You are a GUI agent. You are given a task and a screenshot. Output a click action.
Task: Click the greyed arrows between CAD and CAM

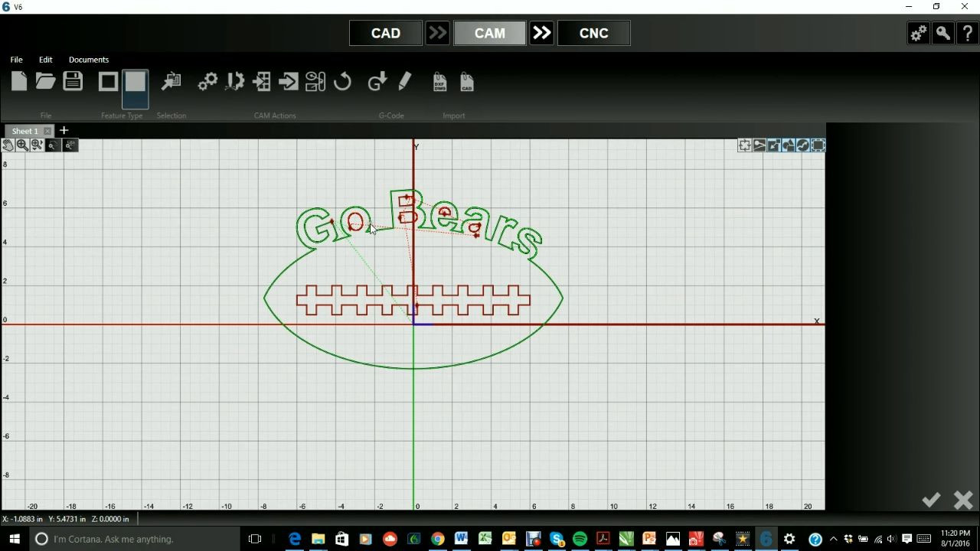coord(438,33)
